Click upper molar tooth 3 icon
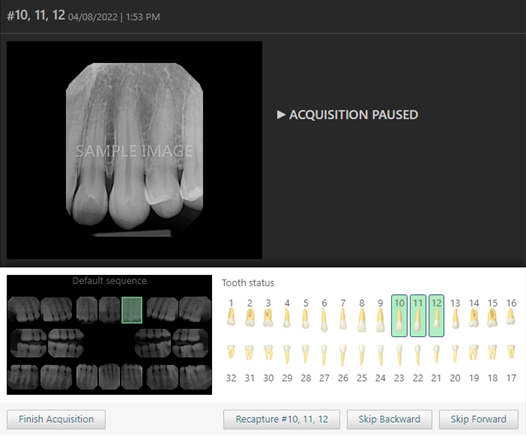 [x=268, y=318]
